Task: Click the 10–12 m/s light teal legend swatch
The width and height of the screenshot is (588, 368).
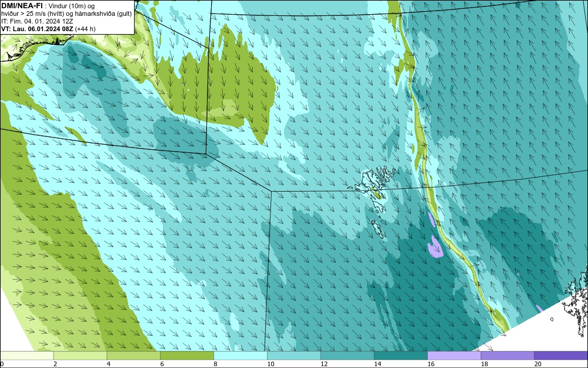Action: 293,355
